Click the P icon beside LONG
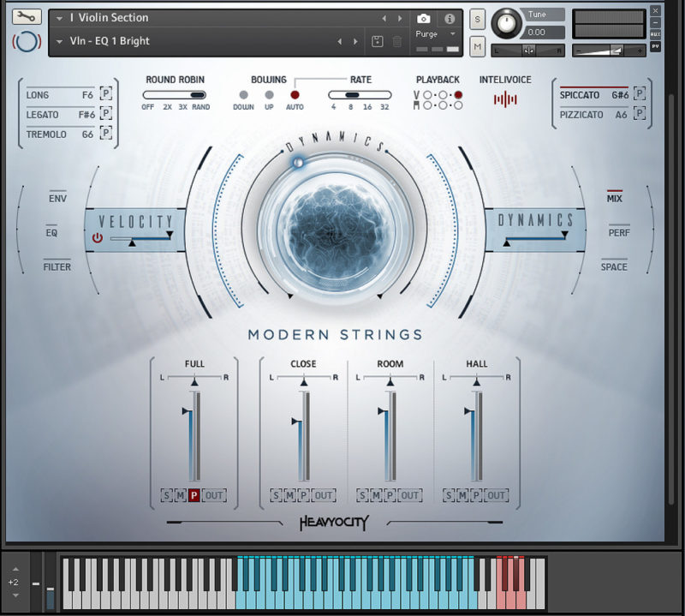This screenshot has height=616, width=685. point(105,93)
